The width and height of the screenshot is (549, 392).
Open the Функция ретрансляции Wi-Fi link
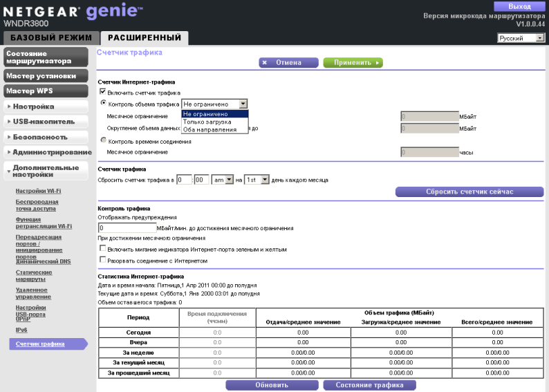44,223
